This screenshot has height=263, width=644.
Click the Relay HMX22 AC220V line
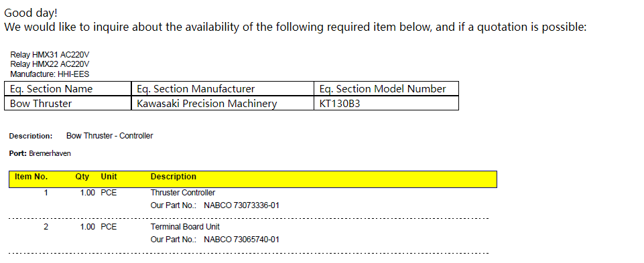click(x=50, y=64)
